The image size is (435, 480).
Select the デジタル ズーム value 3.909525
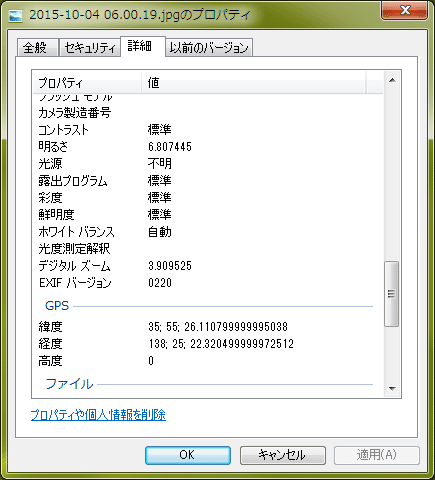pyautogui.click(x=170, y=266)
